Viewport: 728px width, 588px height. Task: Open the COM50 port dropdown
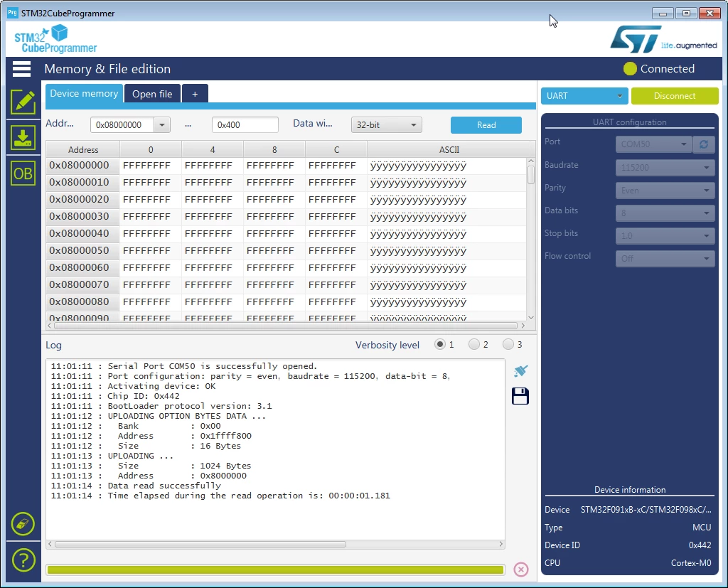[654, 144]
